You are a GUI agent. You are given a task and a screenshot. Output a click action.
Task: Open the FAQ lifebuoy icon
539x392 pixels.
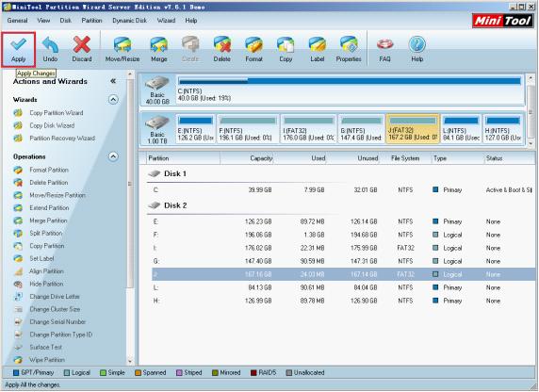[x=384, y=44]
